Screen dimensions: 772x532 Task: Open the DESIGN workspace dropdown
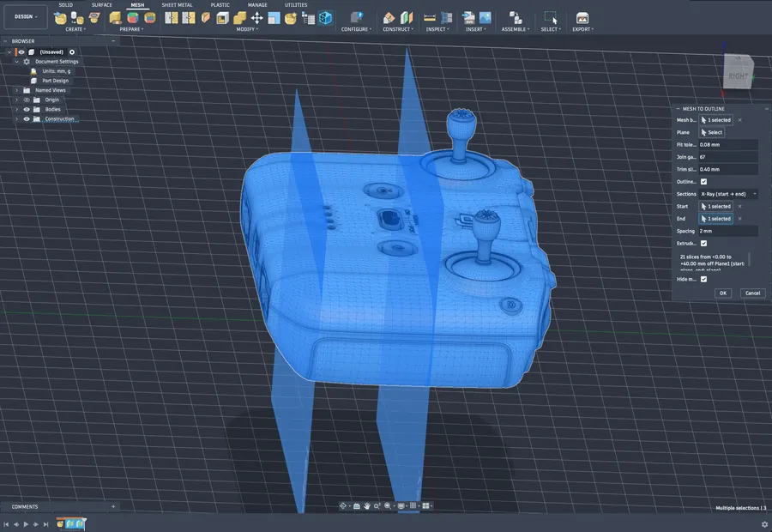tap(26, 17)
